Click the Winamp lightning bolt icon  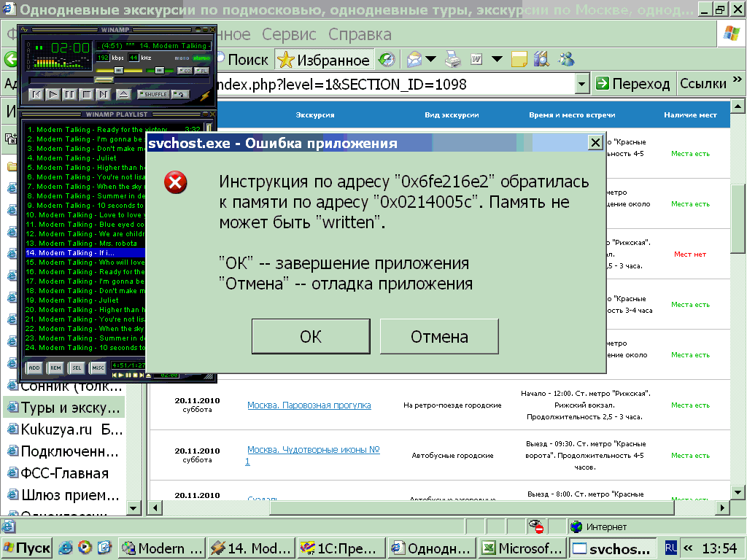204,96
